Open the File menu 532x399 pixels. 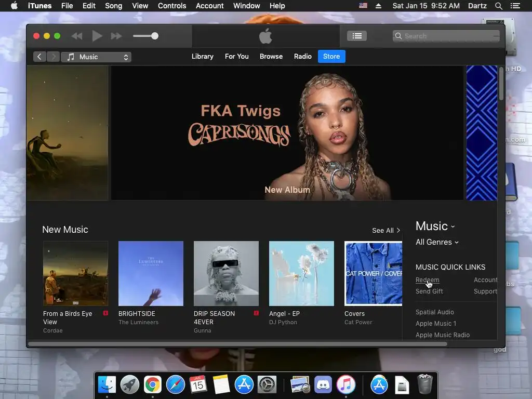[67, 6]
